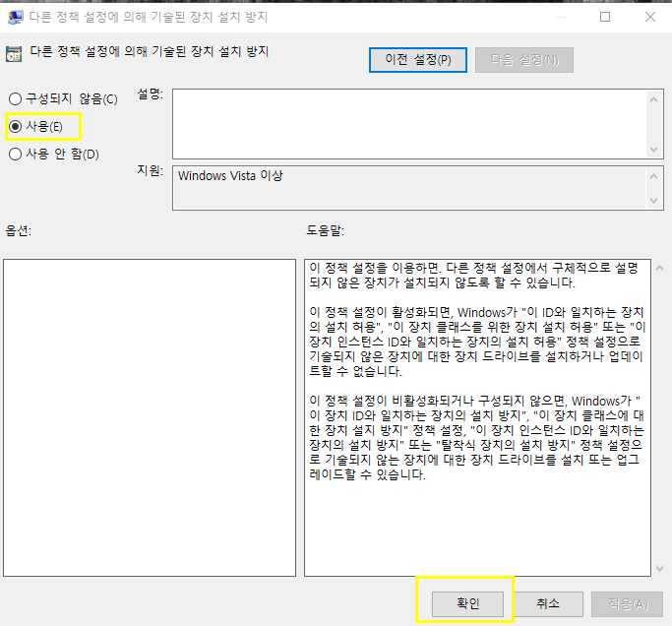
Task: Click the policy heading '다른 정책 설정에 의해 기술된 장치 설치 방지'
Action: point(150,52)
